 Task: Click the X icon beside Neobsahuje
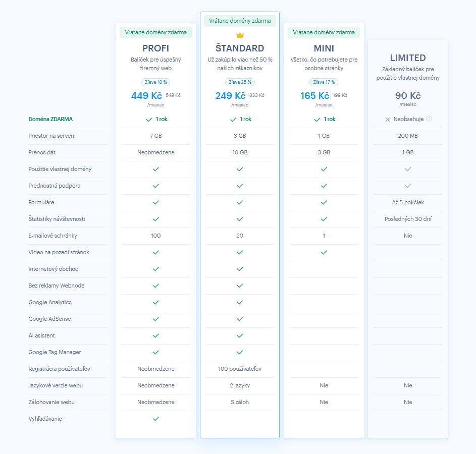click(x=387, y=120)
